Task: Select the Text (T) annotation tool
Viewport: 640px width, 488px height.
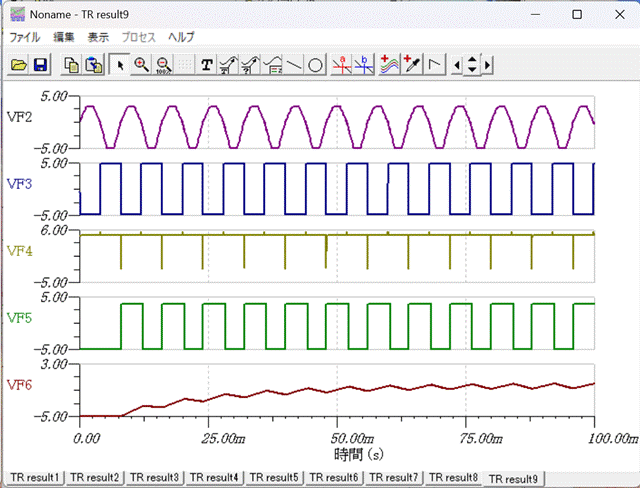Action: click(207, 65)
